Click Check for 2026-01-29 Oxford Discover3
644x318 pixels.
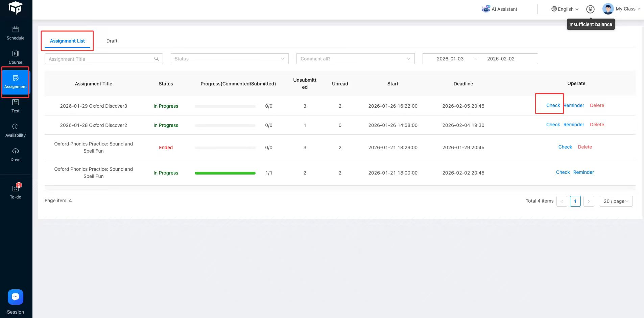coord(553,105)
